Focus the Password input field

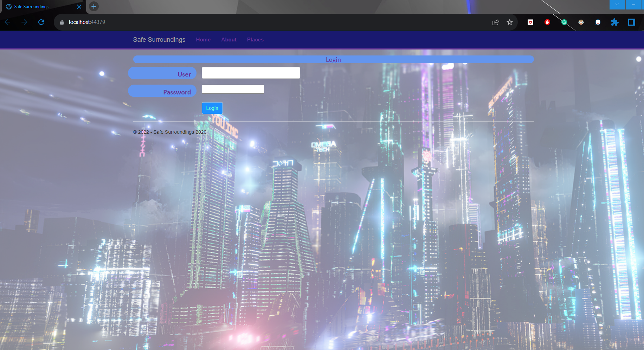[x=233, y=89]
